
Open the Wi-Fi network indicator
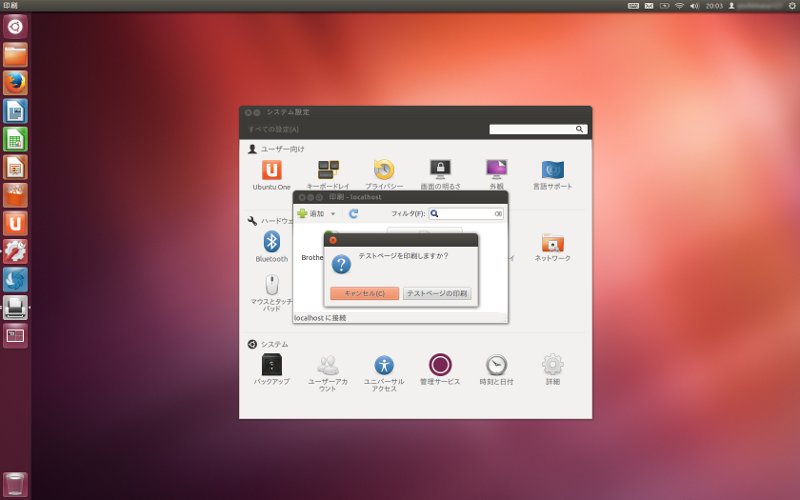pyautogui.click(x=679, y=6)
